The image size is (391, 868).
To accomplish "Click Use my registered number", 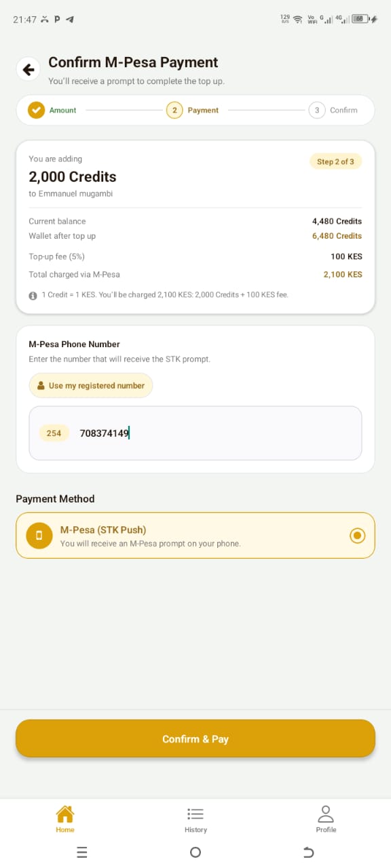I will tap(90, 385).
